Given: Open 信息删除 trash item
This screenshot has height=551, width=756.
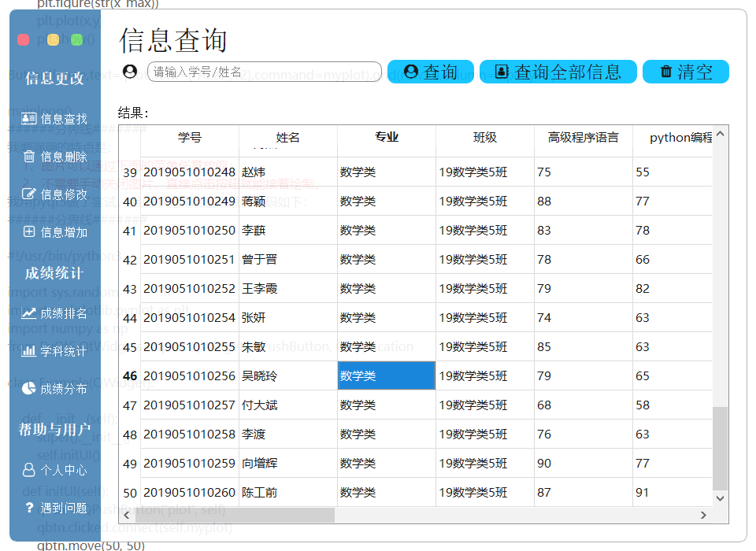Looking at the screenshot, I should pos(54,157).
